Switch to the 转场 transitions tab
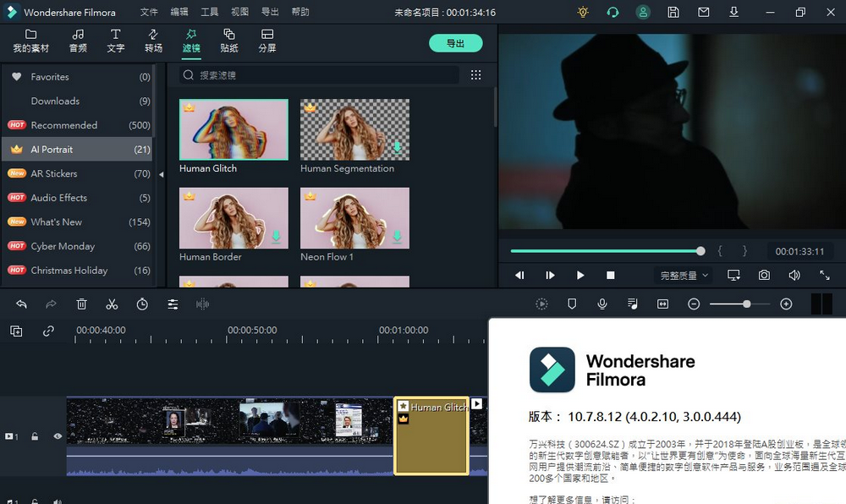The height and width of the screenshot is (504, 846). [153, 41]
